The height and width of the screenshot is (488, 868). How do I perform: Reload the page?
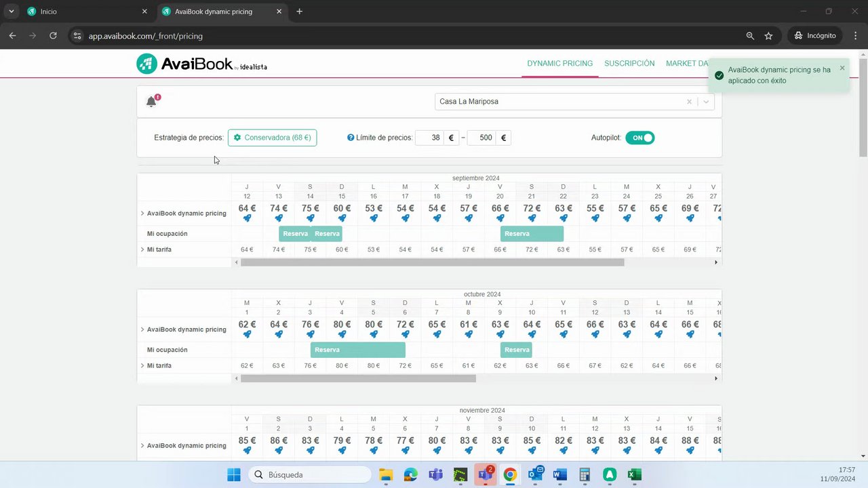[x=53, y=35]
